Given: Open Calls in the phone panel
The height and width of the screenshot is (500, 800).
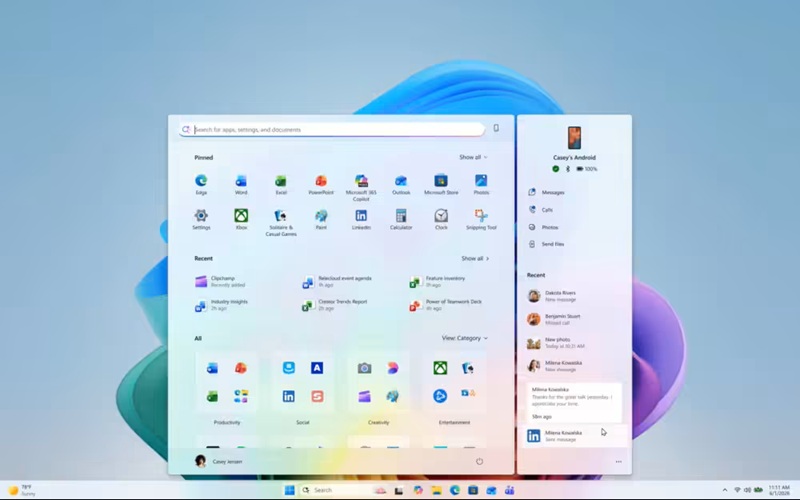Looking at the screenshot, I should point(541,210).
